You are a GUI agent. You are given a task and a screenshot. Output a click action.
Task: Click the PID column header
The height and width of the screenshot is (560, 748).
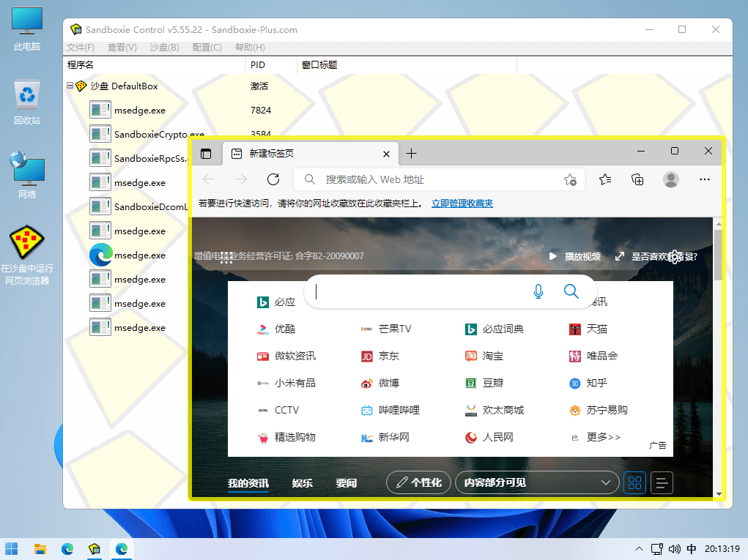[272, 65]
